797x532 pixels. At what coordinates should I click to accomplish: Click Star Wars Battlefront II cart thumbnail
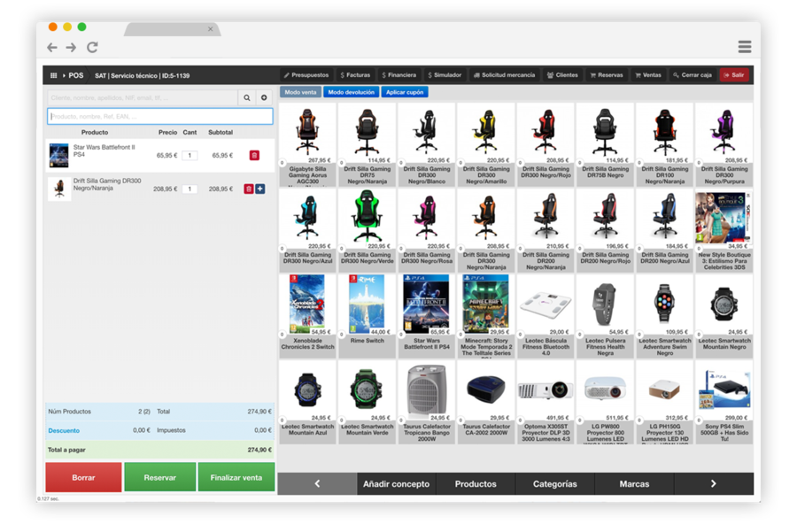59,156
